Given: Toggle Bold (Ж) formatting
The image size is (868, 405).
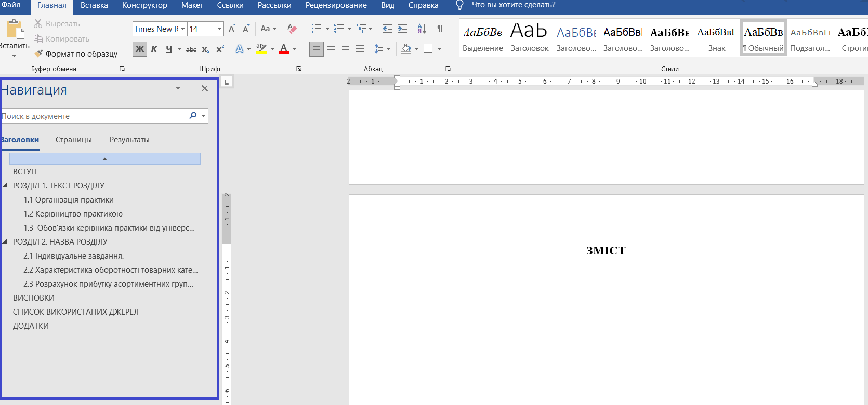Looking at the screenshot, I should [140, 49].
